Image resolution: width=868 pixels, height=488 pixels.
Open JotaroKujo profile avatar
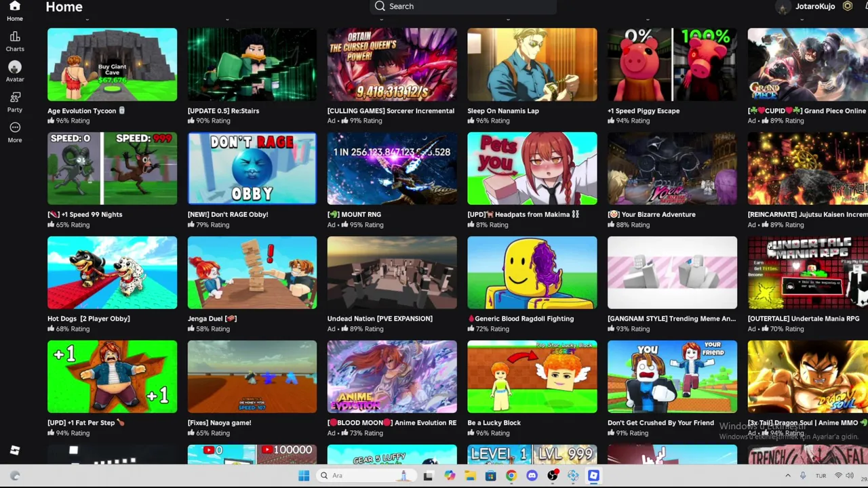783,7
